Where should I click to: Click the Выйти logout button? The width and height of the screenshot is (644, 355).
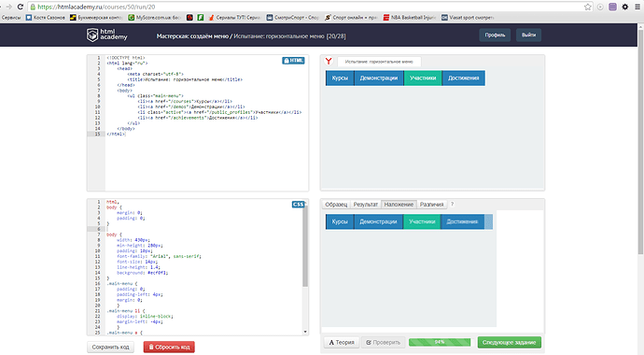tap(528, 35)
